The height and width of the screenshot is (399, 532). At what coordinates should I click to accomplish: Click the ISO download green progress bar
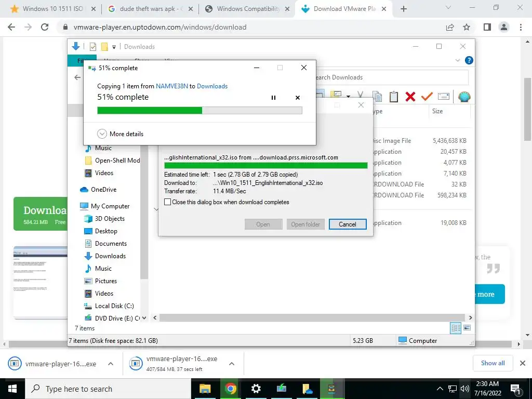tap(265, 166)
